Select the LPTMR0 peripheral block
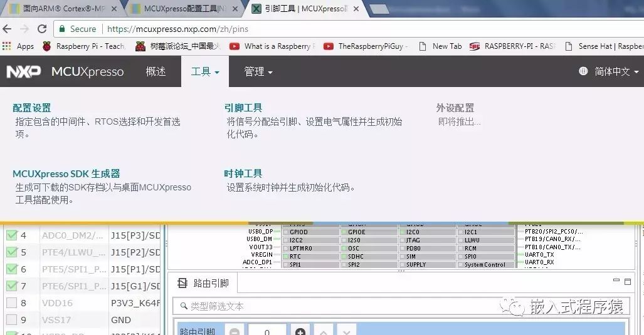 click(310, 249)
